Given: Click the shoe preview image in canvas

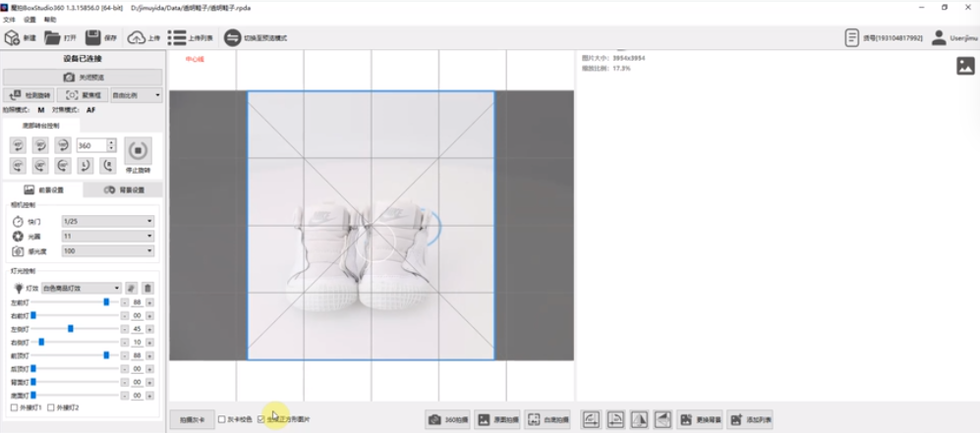Looking at the screenshot, I should point(372,225).
